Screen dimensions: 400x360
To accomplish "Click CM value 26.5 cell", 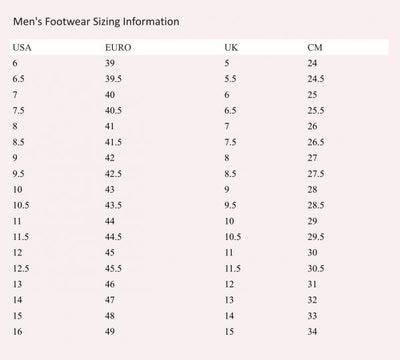I will click(316, 142).
